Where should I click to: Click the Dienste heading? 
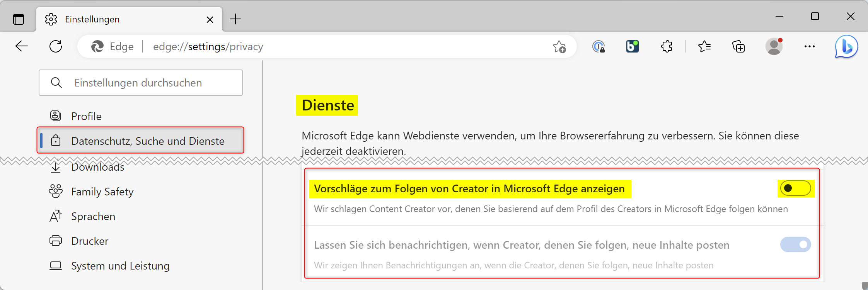[327, 105]
